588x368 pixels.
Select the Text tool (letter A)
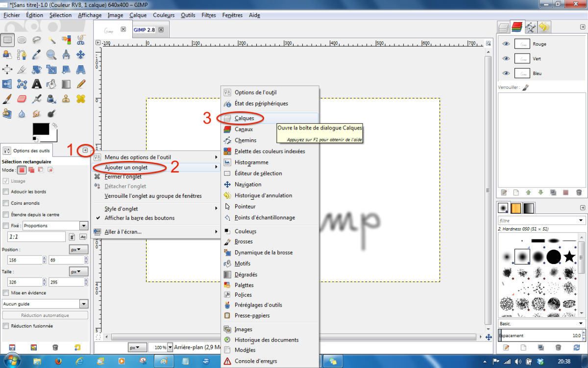pyautogui.click(x=37, y=84)
